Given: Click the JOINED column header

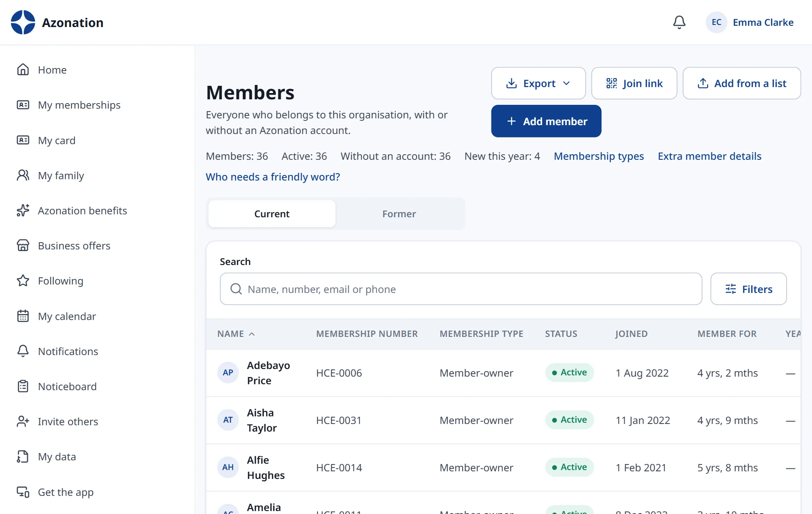Looking at the screenshot, I should [x=631, y=334].
